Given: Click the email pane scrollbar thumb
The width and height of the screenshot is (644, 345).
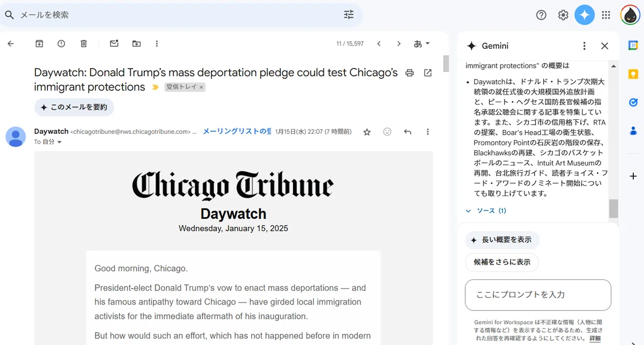Looking at the screenshot, I should click(446, 63).
